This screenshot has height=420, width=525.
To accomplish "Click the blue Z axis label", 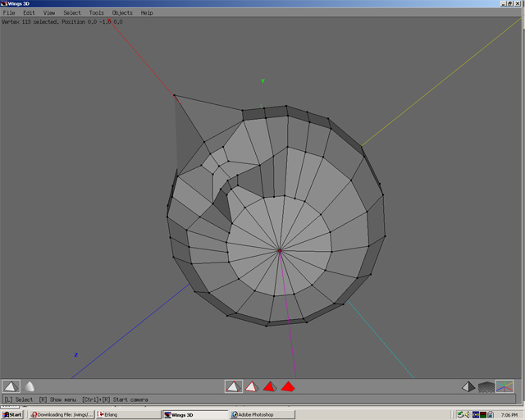I will 76,355.
